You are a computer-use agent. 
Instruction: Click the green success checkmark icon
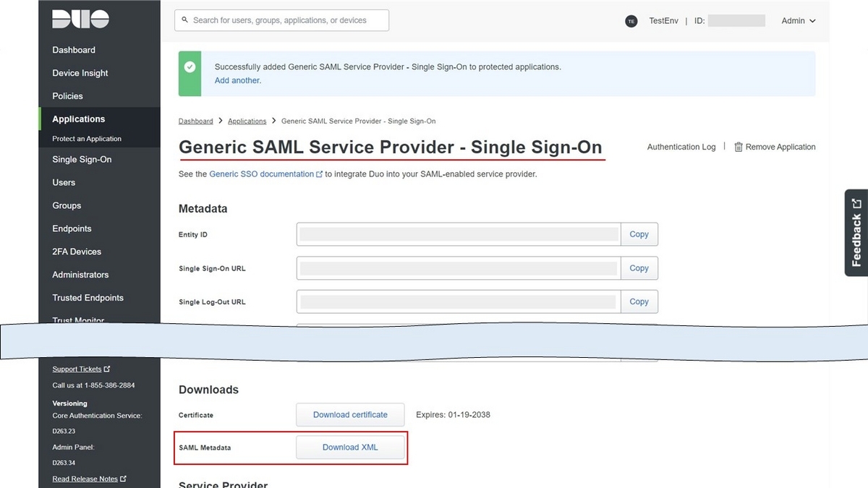click(x=190, y=67)
